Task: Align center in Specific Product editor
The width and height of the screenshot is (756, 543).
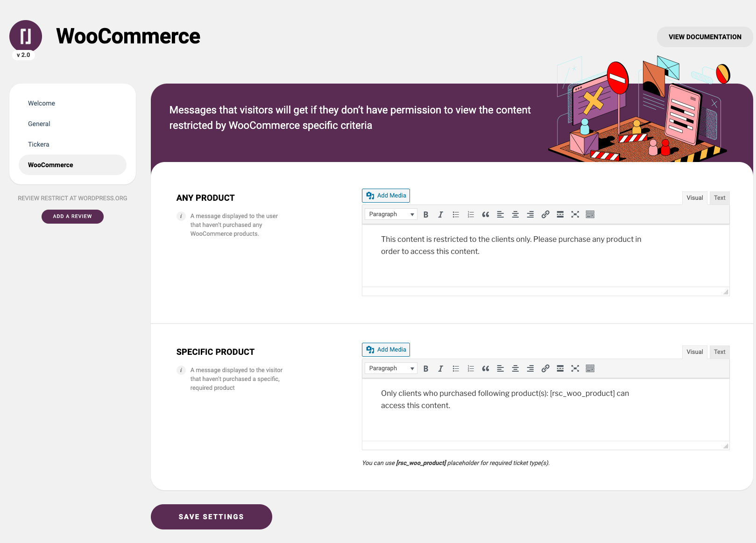Action: pos(516,368)
